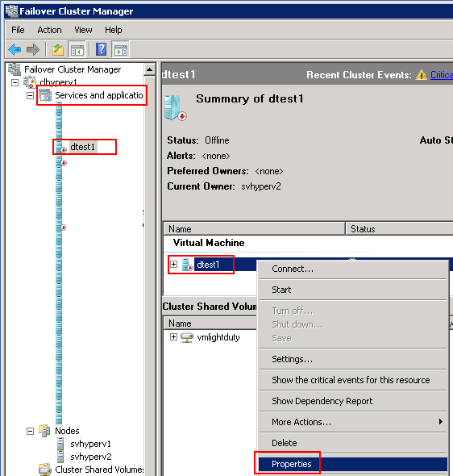Click the Name column header in virtual machine list
This screenshot has height=476, width=453.
pyautogui.click(x=254, y=229)
